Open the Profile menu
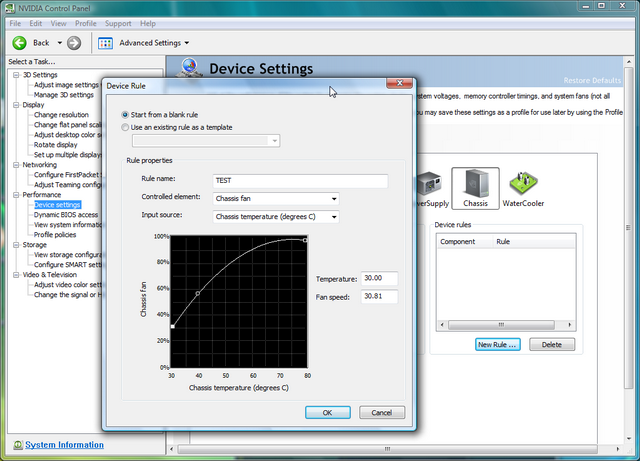640x461 pixels. [x=86, y=24]
